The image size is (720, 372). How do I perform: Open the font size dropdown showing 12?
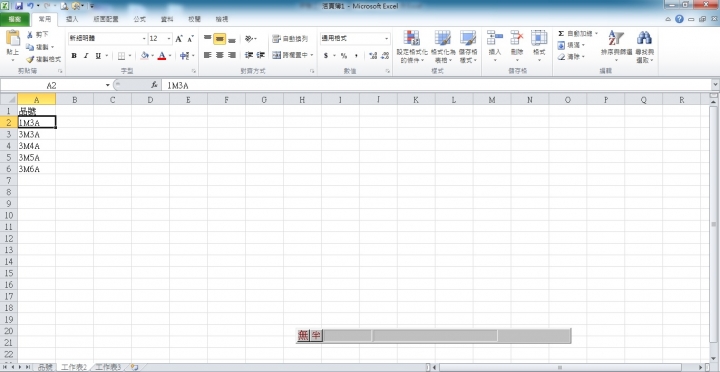[x=169, y=39]
